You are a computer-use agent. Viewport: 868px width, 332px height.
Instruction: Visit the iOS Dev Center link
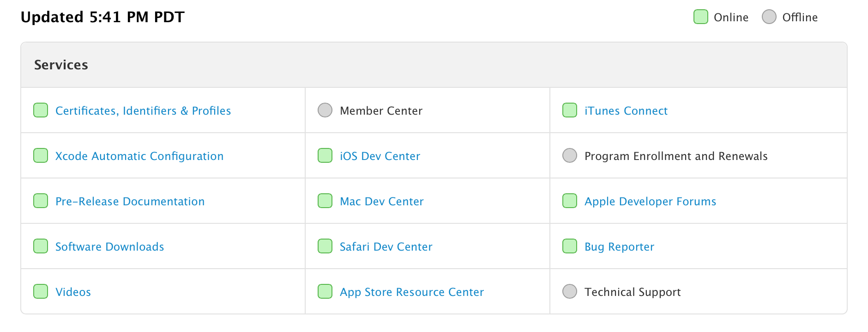pos(380,156)
